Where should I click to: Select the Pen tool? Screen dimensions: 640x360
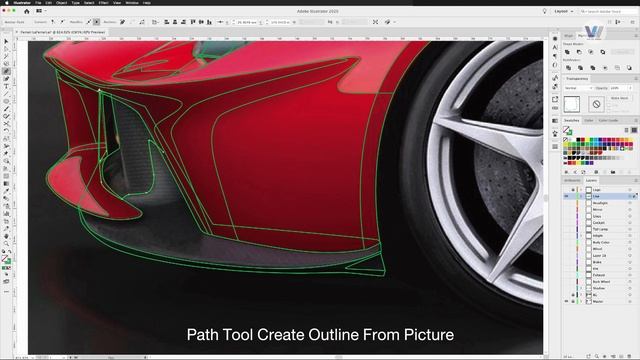click(x=6, y=71)
